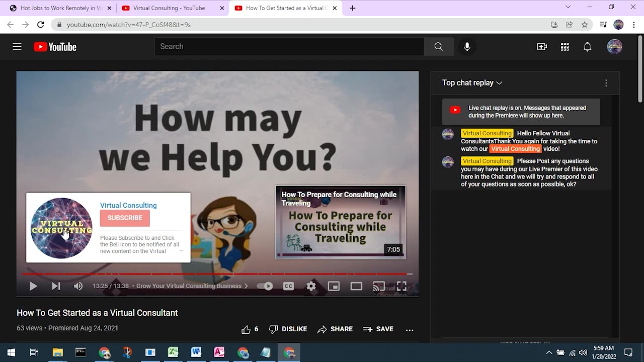Close the Hot Jobs browser tab
644x362 pixels.
click(x=109, y=8)
